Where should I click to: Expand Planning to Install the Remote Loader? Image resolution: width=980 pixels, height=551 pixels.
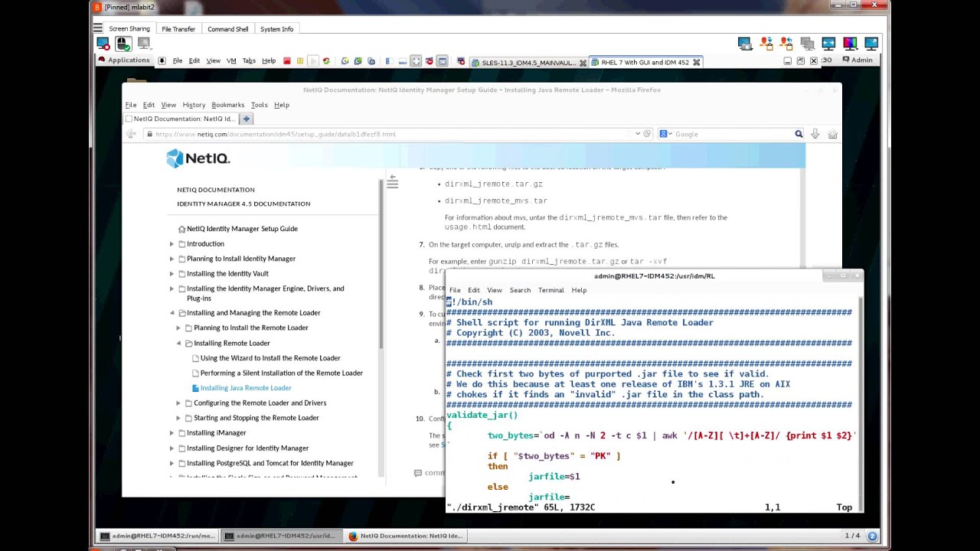point(178,328)
